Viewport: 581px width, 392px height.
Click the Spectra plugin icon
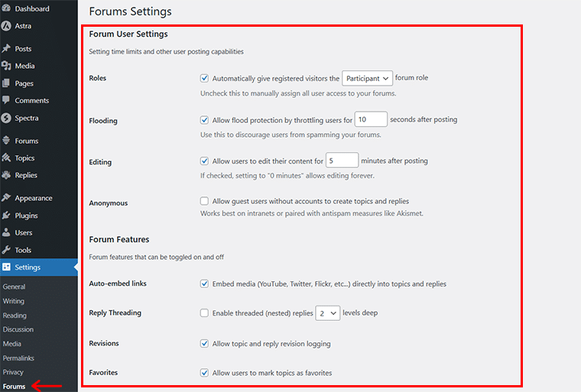[x=6, y=118]
